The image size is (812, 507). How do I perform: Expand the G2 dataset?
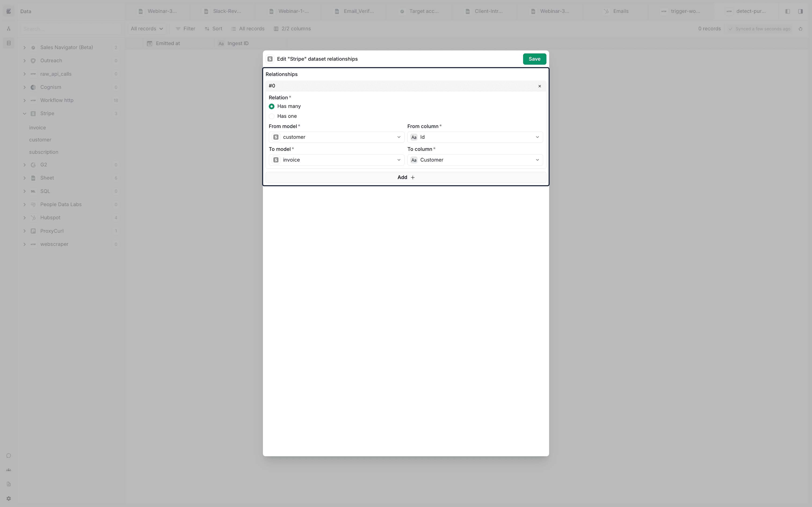point(24,165)
